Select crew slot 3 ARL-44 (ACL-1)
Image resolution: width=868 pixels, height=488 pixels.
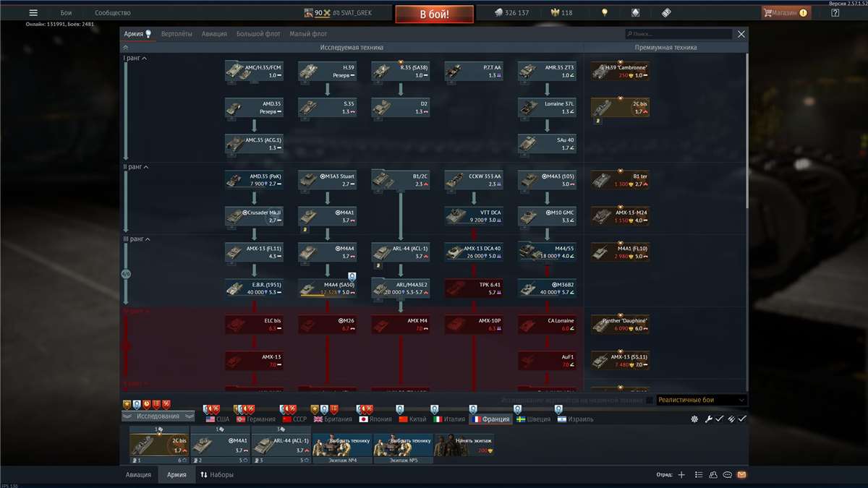click(x=281, y=445)
